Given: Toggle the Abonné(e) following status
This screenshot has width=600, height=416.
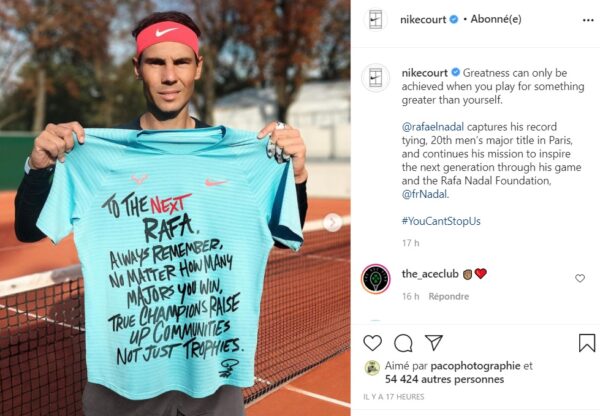Looking at the screenshot, I should [x=496, y=19].
